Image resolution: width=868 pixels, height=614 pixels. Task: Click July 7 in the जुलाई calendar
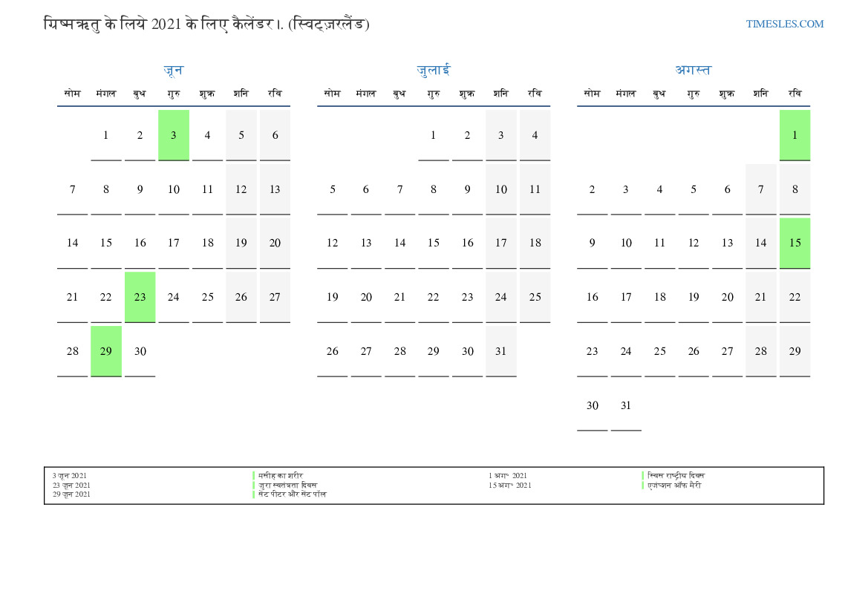399,189
